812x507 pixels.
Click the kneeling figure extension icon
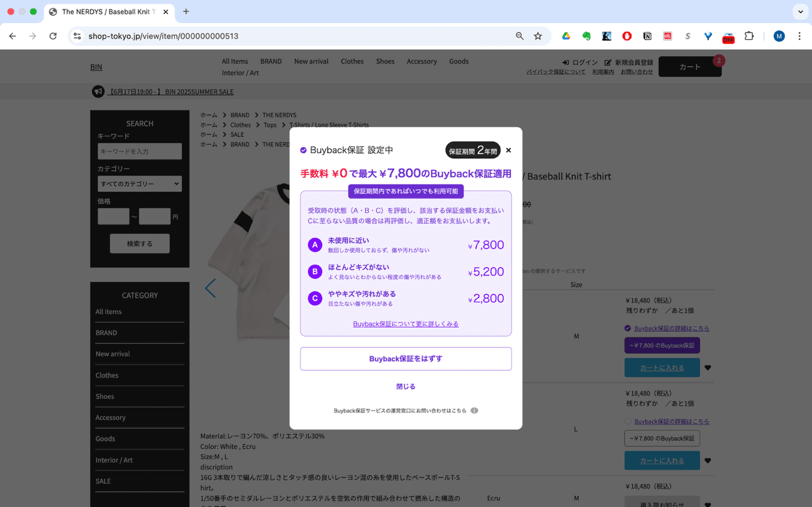(x=607, y=36)
